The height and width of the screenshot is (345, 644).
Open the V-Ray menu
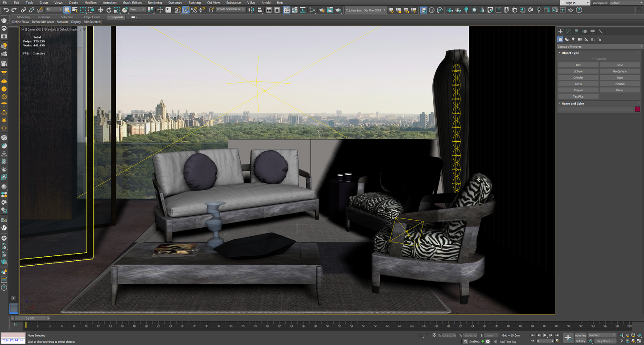tap(251, 3)
